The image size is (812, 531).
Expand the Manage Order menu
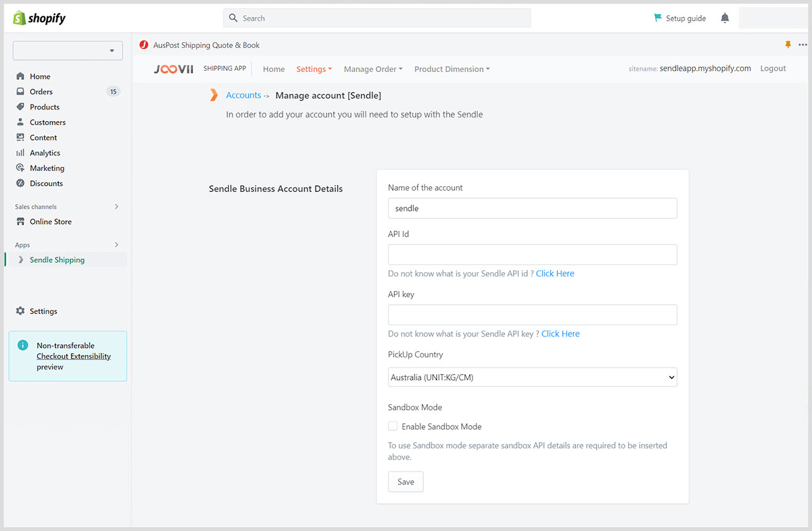[373, 69]
